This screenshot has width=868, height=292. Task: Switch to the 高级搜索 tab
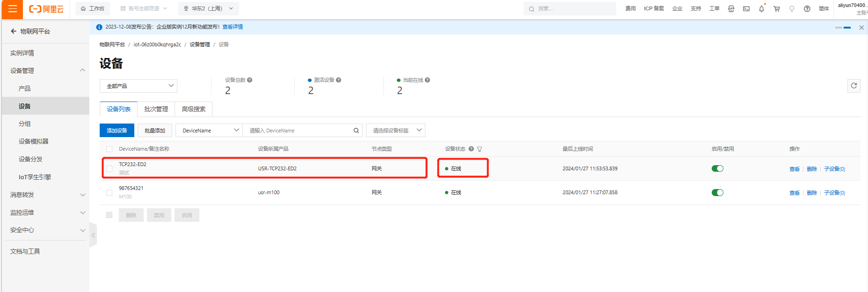(193, 109)
